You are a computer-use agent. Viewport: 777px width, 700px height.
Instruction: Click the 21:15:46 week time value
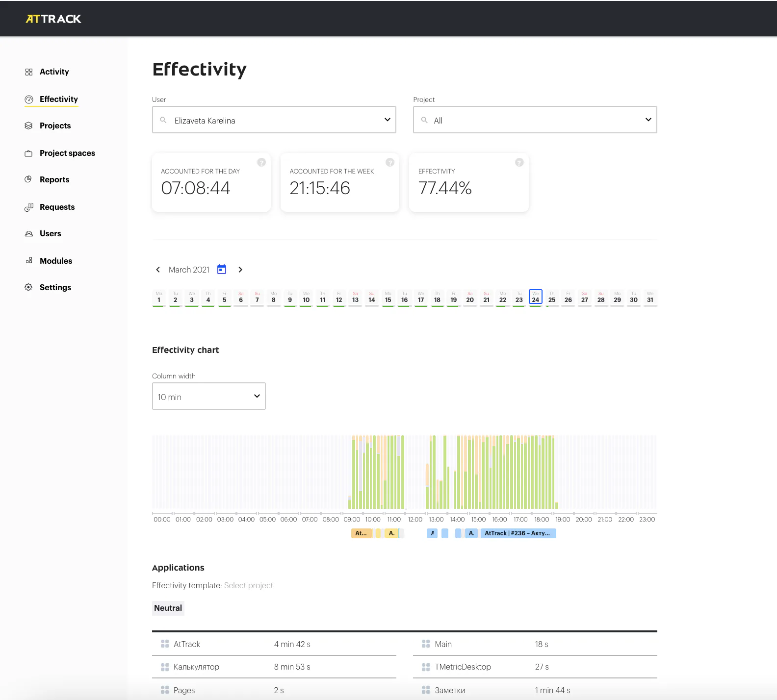point(320,188)
